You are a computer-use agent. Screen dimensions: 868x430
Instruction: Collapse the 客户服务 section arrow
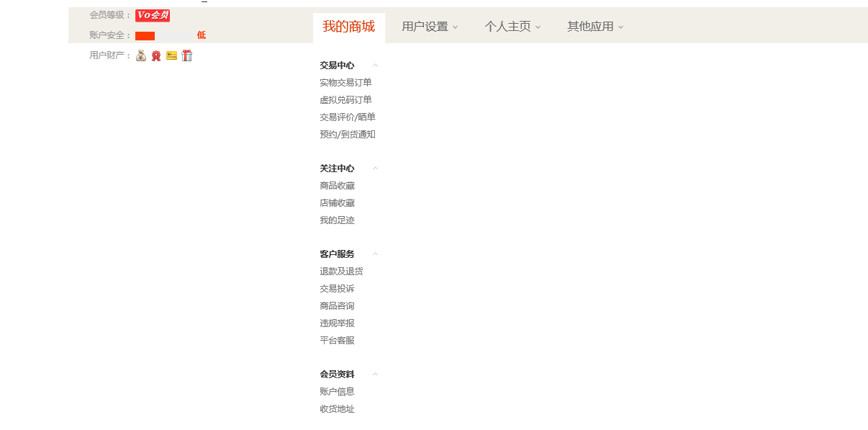(x=376, y=254)
